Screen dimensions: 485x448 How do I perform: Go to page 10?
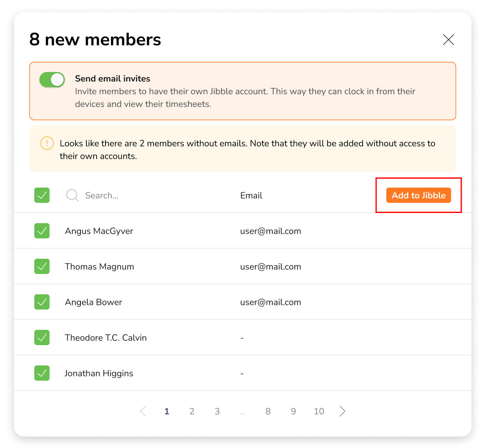tap(319, 411)
